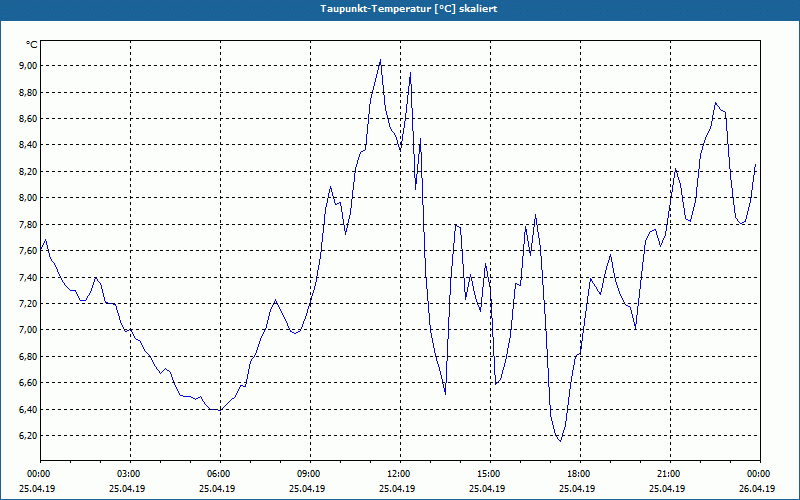Click the °C unit label
This screenshot has width=800, height=500.
point(32,45)
